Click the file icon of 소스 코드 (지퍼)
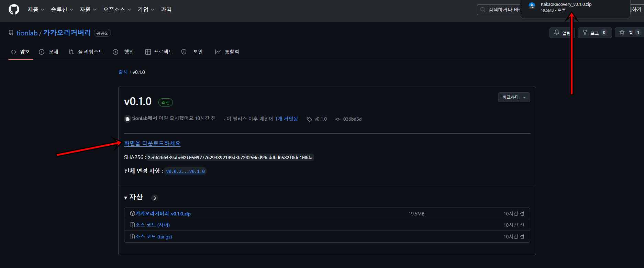 132,225
